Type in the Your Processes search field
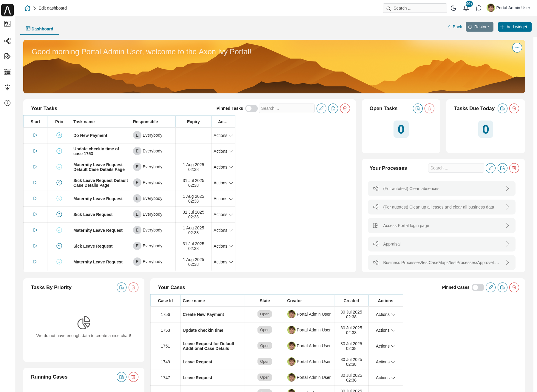This screenshot has height=392, width=537. (456, 168)
